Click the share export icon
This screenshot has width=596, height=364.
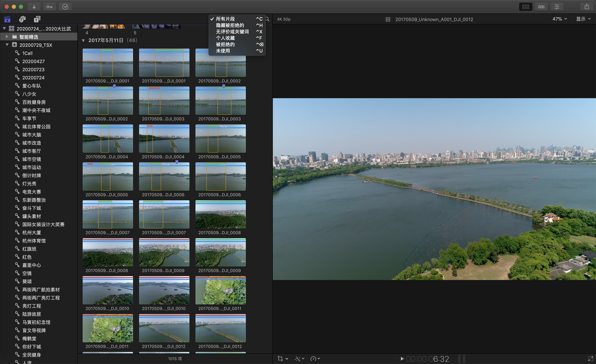point(587,7)
